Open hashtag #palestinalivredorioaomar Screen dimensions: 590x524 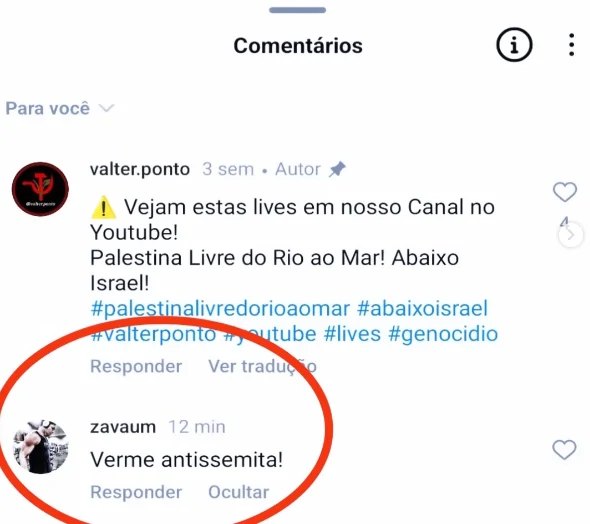coord(220,309)
